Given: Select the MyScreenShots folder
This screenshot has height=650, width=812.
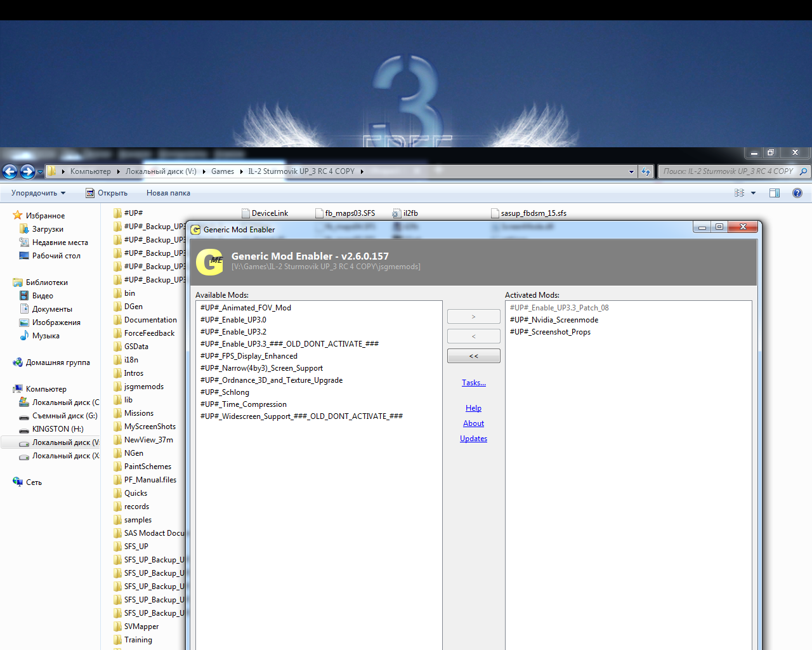Looking at the screenshot, I should pos(150,427).
